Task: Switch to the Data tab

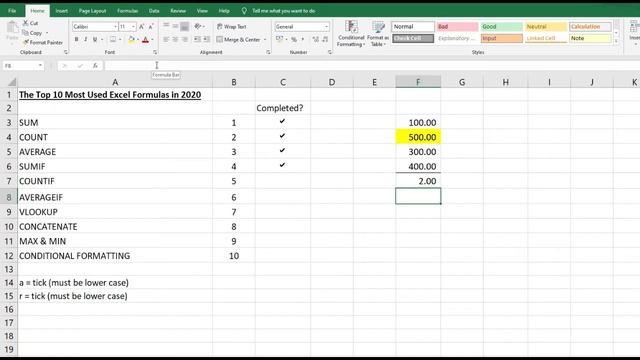Action: pyautogui.click(x=154, y=11)
